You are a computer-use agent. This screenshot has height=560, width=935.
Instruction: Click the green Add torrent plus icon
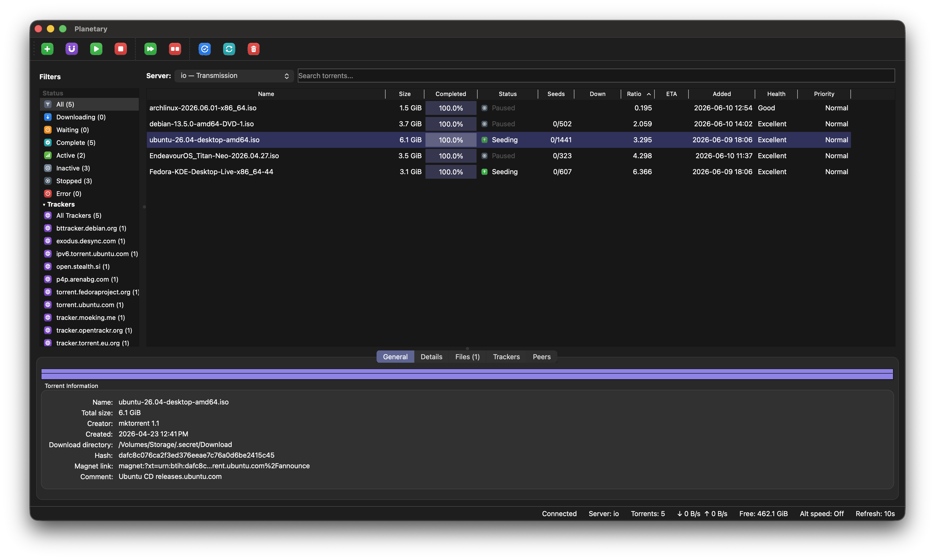[x=47, y=49]
